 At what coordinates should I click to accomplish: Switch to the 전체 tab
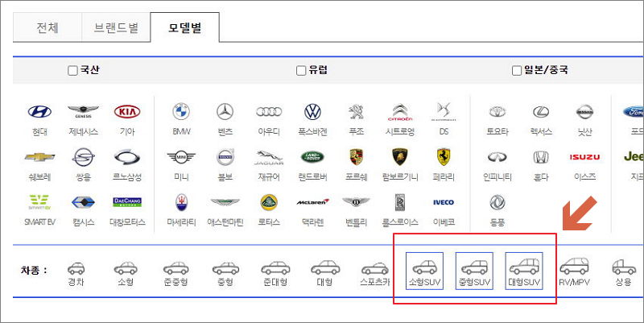(x=47, y=27)
